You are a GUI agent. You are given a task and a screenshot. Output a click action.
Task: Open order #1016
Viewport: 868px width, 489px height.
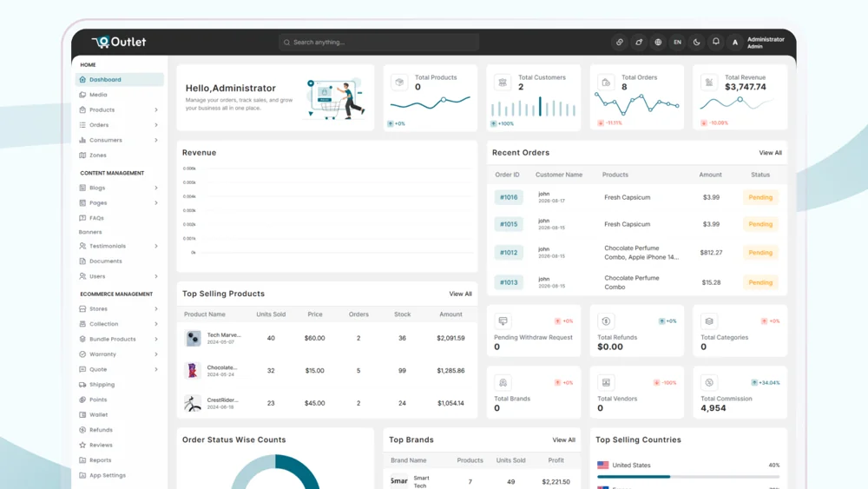tap(509, 197)
